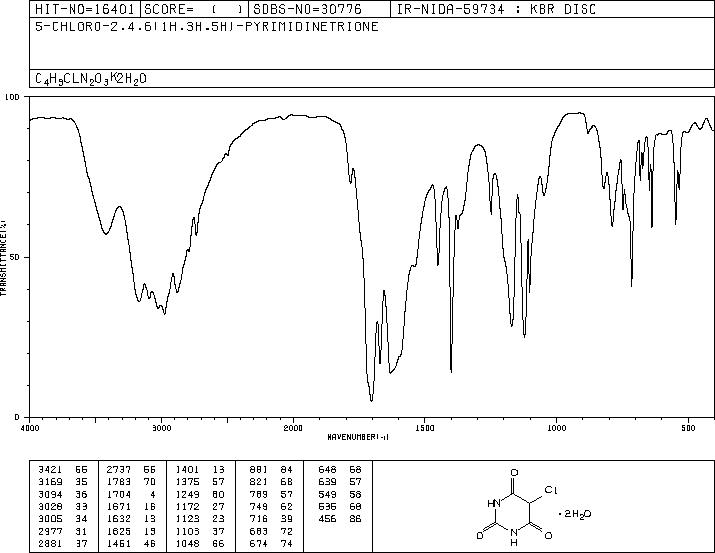
Task: Click the Cl atom label in the structure
Action: (x=551, y=490)
